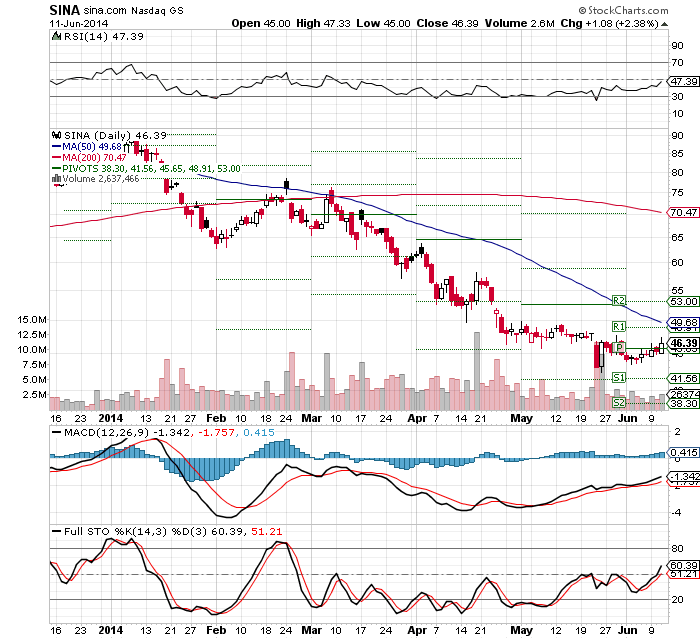Click the S2 pivot support marker
The height and width of the screenshot is (639, 700).
coord(619,402)
